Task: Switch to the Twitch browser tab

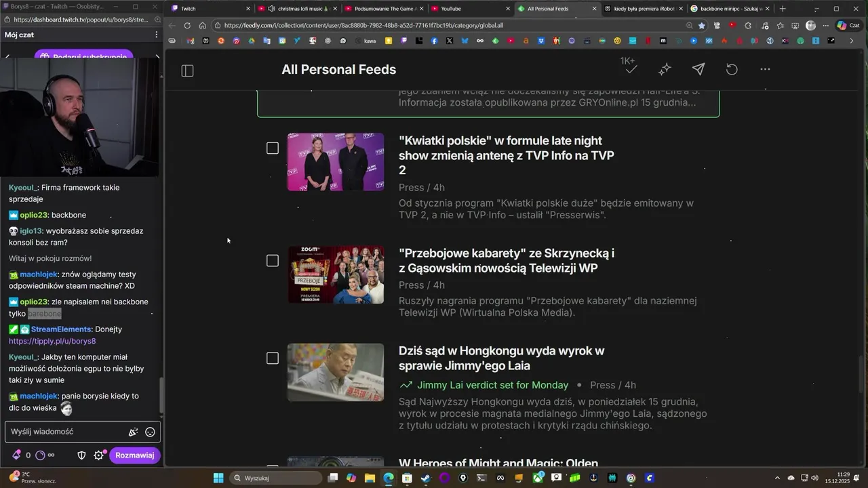Action: tap(210, 9)
